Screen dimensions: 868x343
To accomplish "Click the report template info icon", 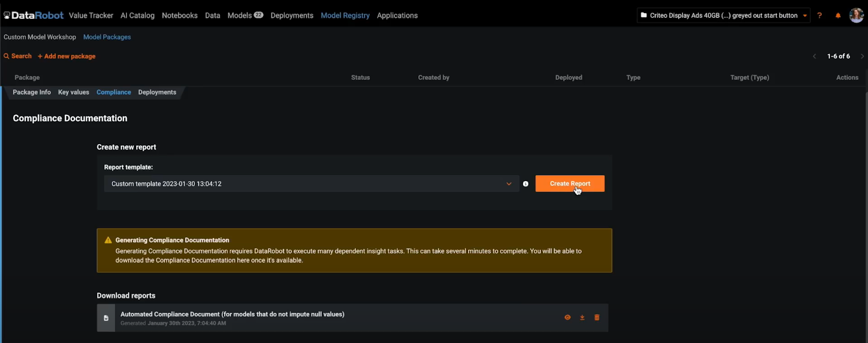I will click(525, 184).
